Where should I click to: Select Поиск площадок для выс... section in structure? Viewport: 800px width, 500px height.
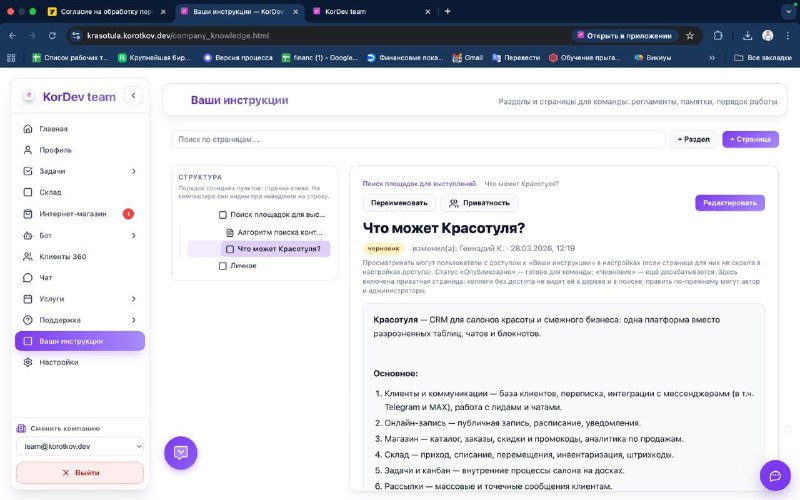[x=272, y=215]
